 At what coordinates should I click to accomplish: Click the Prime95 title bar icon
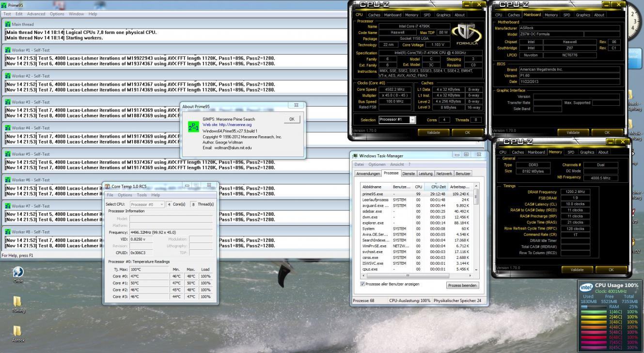click(x=4, y=5)
